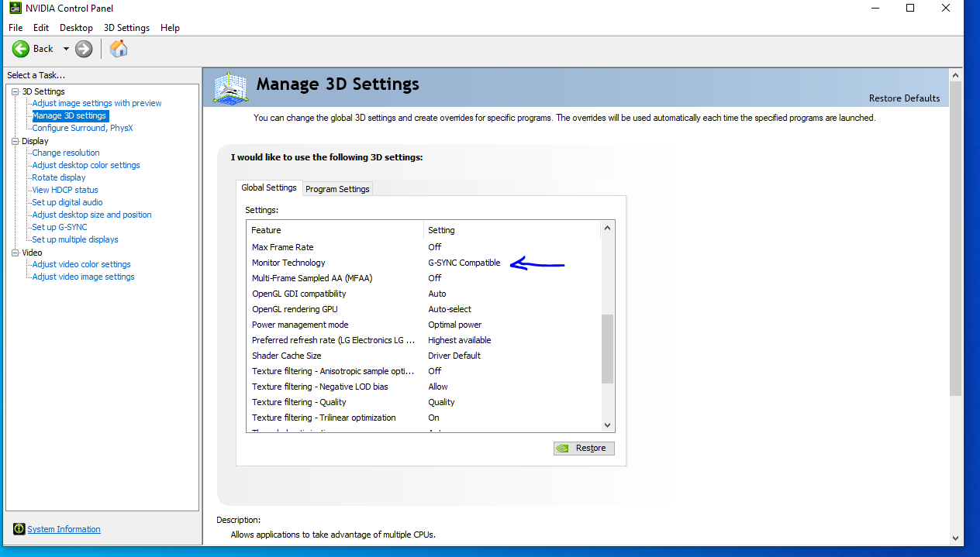
Task: Click settings list scroll down arrow
Action: click(607, 425)
